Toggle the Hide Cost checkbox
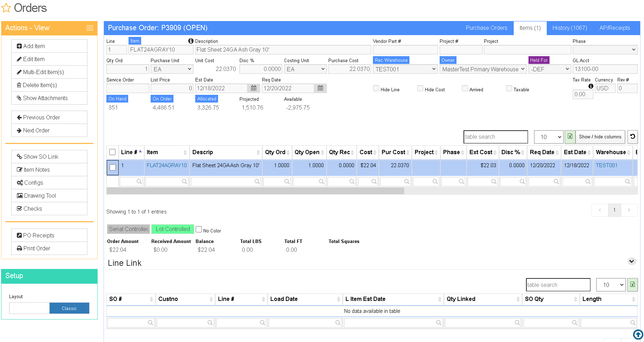 click(x=420, y=88)
